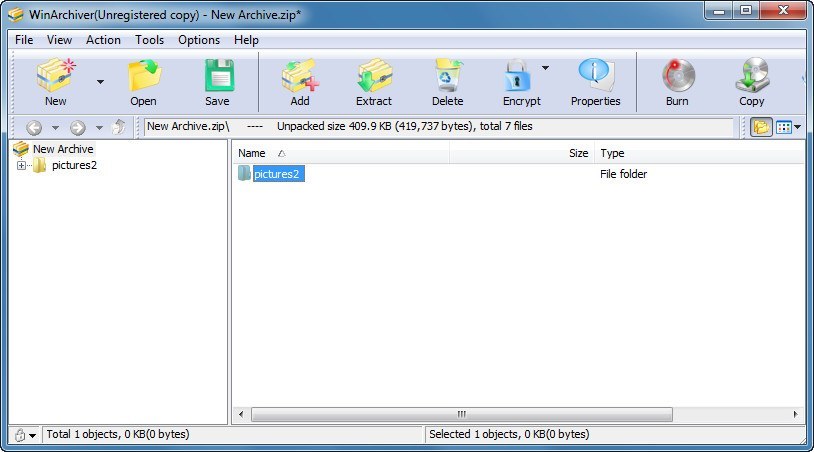Click 'Total 1 objects' status text
The width and height of the screenshot is (814, 452).
click(x=118, y=434)
